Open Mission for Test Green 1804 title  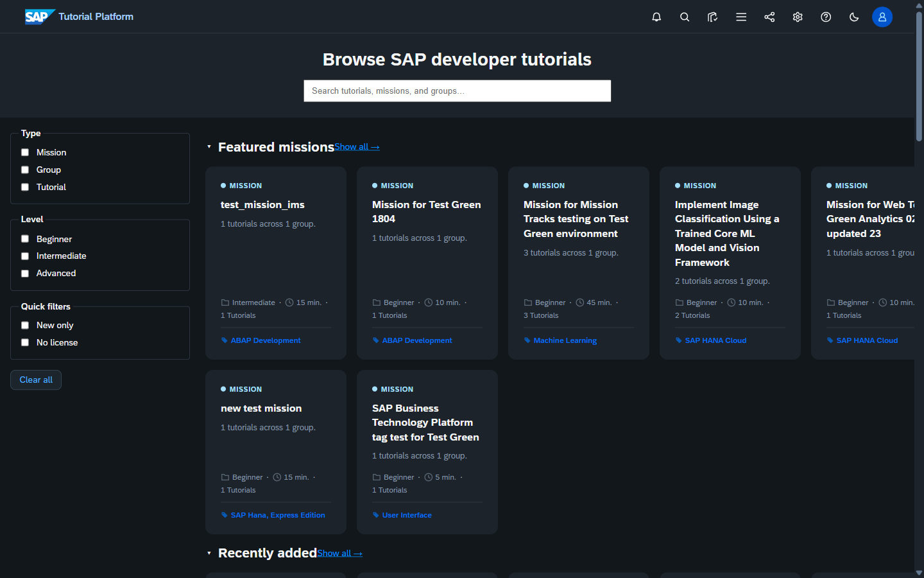pos(427,212)
